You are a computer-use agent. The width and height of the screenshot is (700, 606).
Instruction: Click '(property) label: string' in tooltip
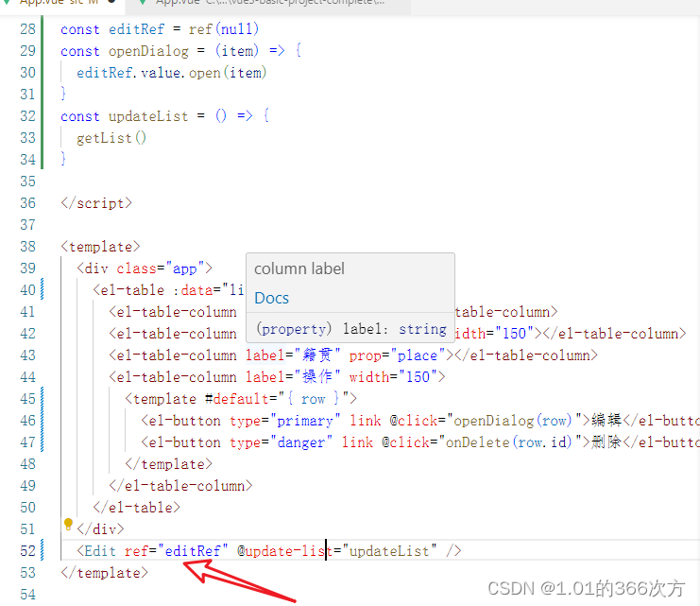coord(351,329)
